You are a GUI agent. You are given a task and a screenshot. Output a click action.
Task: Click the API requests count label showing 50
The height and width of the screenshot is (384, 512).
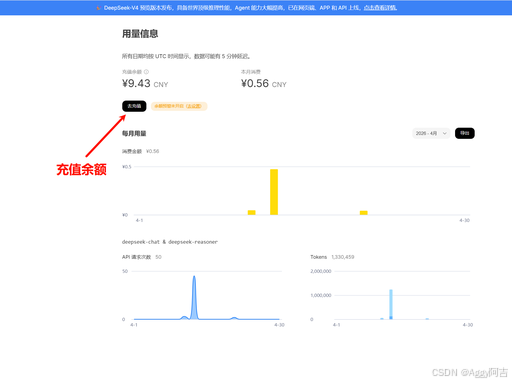[142, 257]
